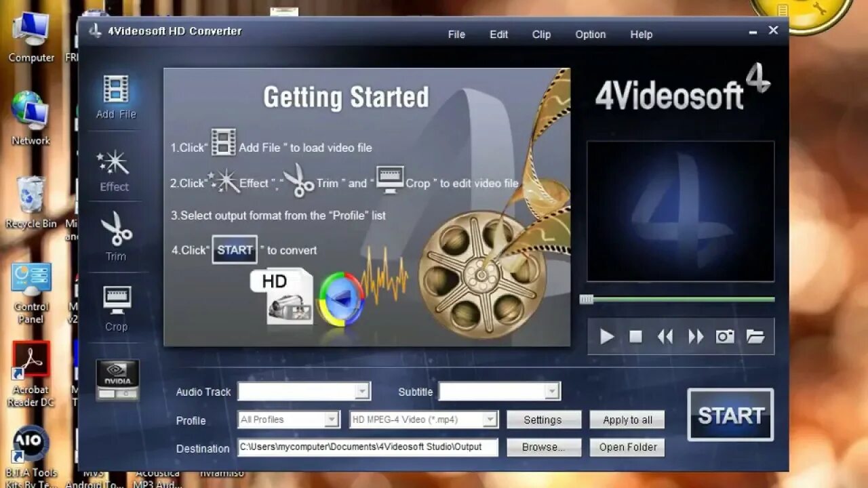This screenshot has height=488, width=868.
Task: Click the Browse... button
Action: 544,447
